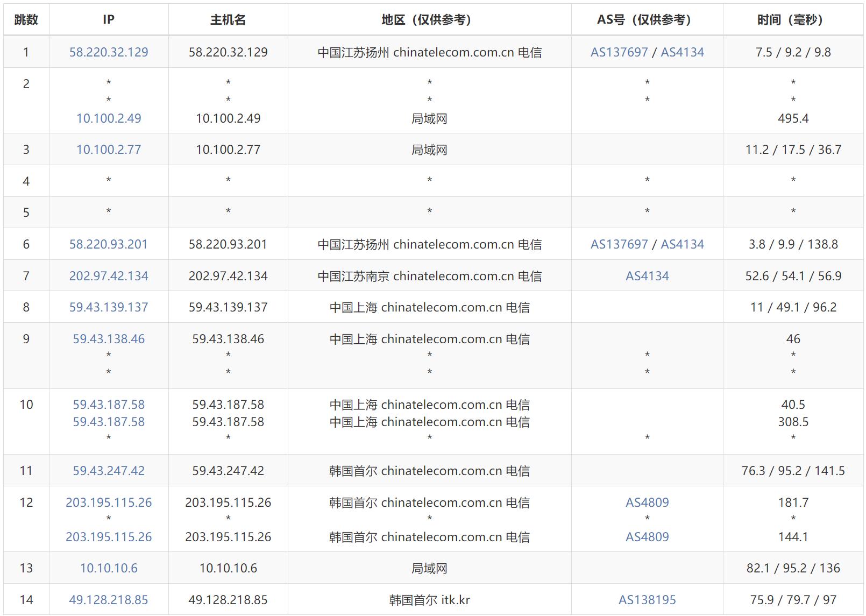
Task: Select time value 308.5
Action: 793,422
